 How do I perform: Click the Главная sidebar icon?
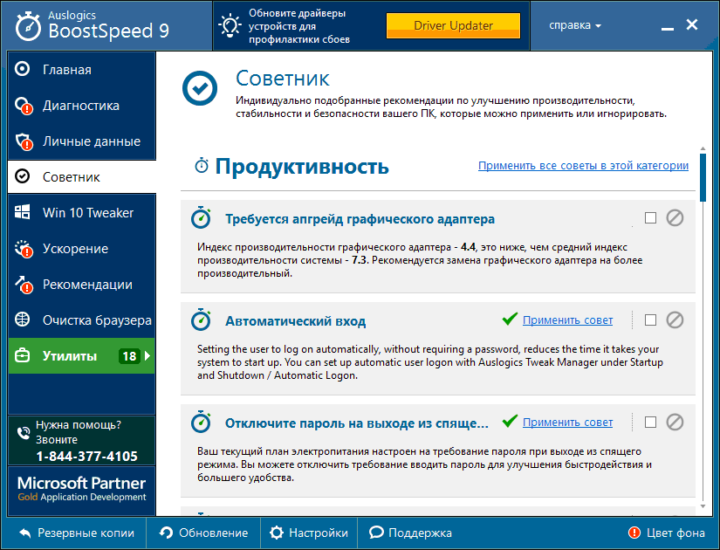23,70
